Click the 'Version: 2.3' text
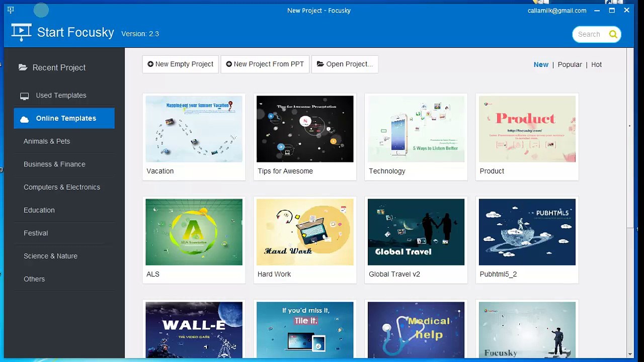 point(140,34)
